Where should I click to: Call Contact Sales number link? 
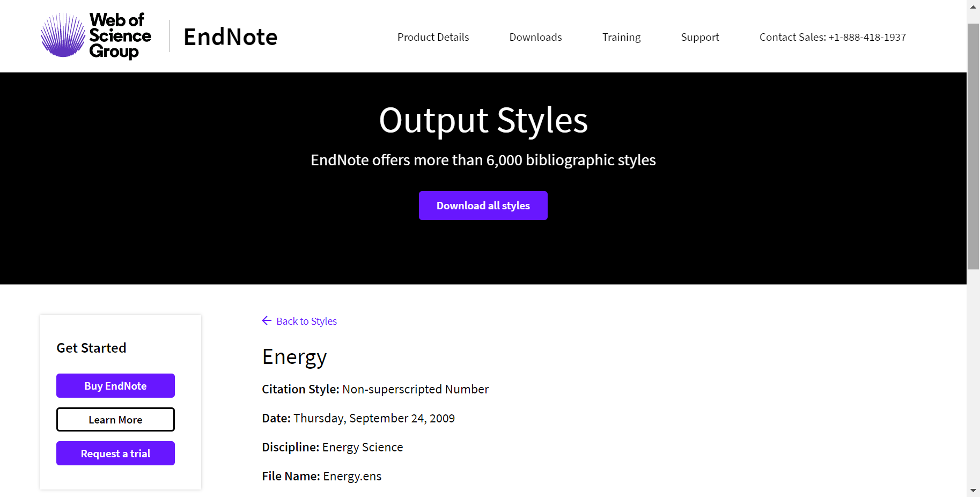click(x=832, y=36)
